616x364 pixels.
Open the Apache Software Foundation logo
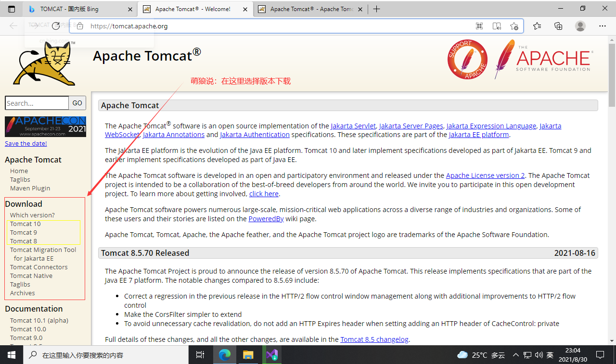point(544,59)
